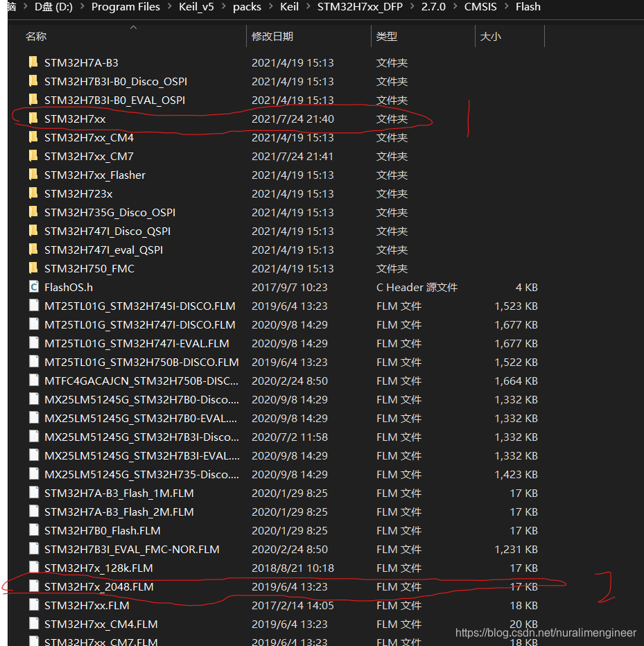Click the MTFC4GACAJCN_STM32H750B file icon
644x646 pixels.
pyautogui.click(x=34, y=381)
